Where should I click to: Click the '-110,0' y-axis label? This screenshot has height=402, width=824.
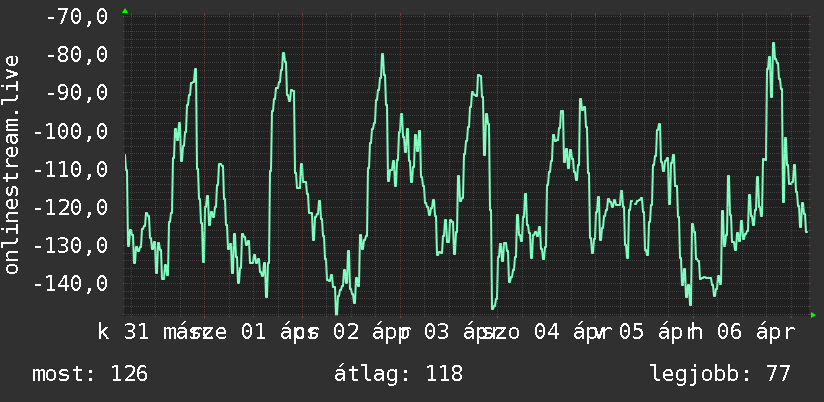[70, 169]
